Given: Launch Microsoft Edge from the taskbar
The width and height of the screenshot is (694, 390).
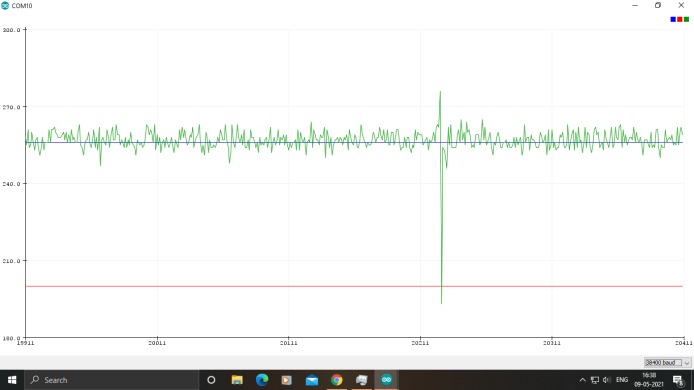Looking at the screenshot, I should pyautogui.click(x=262, y=380).
